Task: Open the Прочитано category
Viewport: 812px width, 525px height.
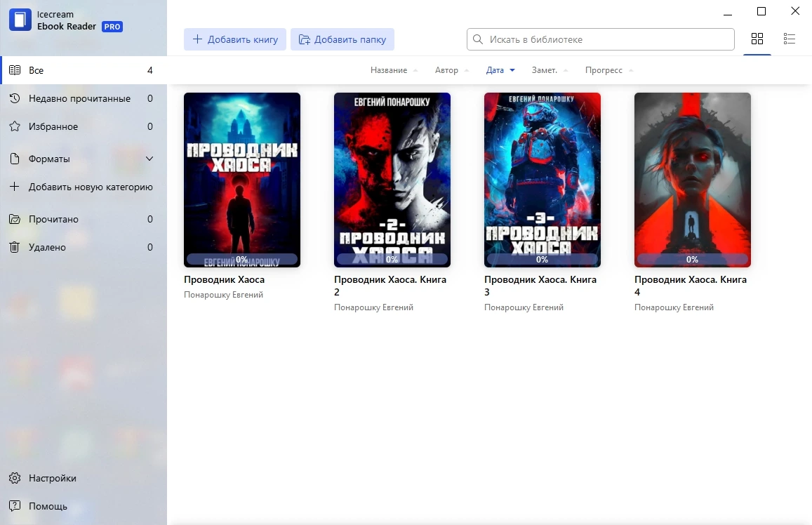Action: pyautogui.click(x=84, y=219)
